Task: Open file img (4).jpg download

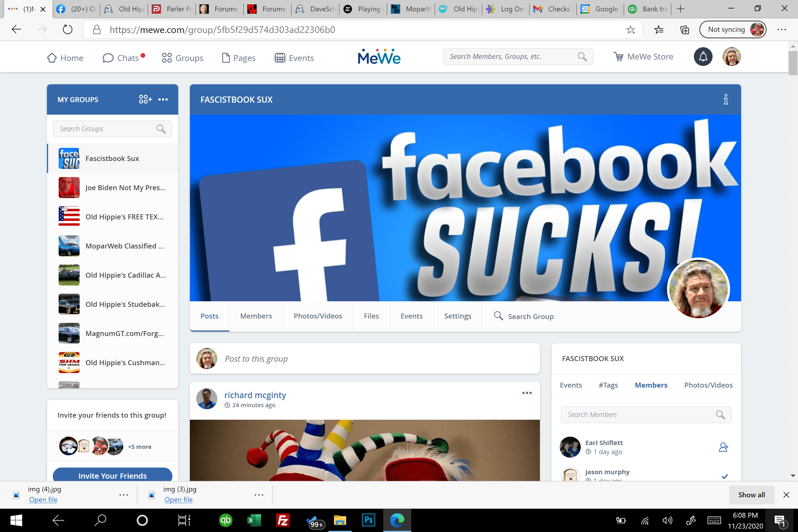Action: [x=43, y=499]
